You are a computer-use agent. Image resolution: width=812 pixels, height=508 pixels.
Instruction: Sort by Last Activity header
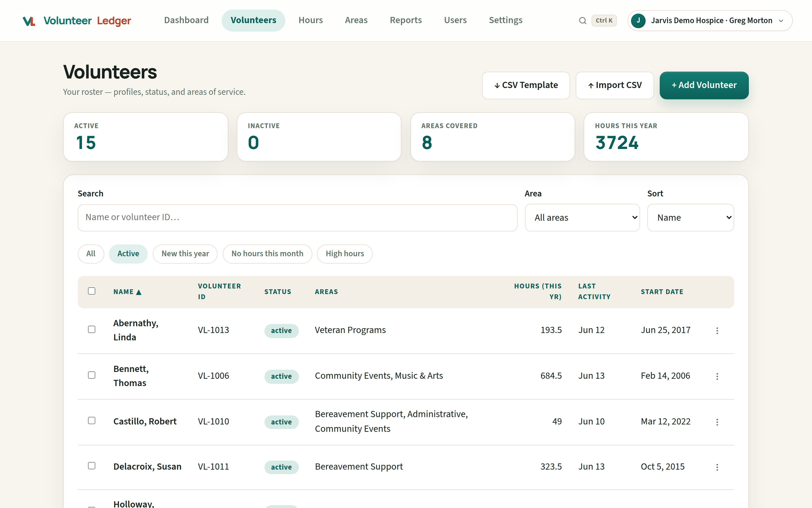(x=594, y=291)
